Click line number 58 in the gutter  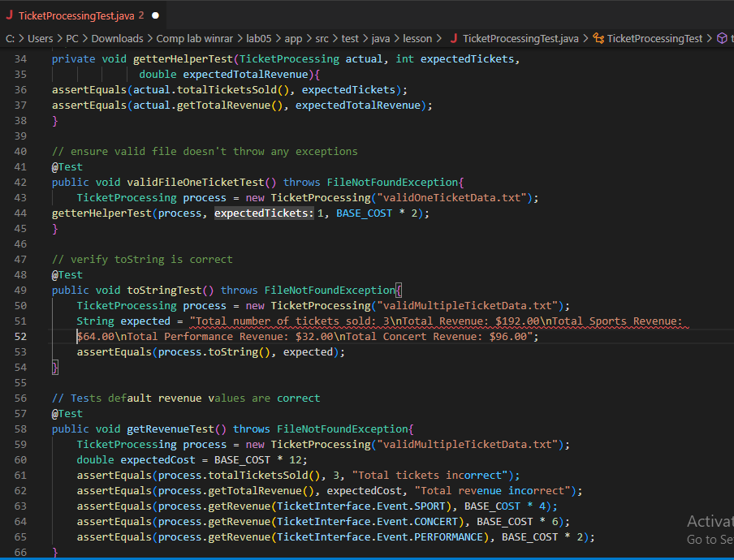pos(20,429)
